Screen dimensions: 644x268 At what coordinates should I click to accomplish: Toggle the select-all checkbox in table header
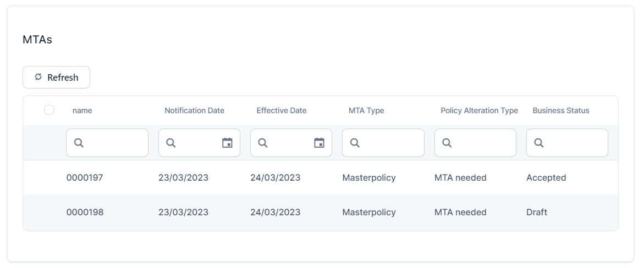49,110
